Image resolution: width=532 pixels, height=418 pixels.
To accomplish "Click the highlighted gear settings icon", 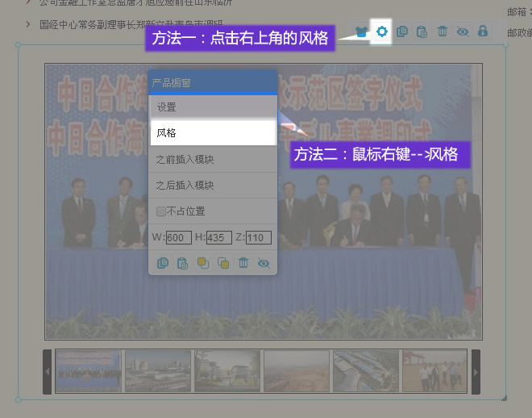I will point(382,32).
